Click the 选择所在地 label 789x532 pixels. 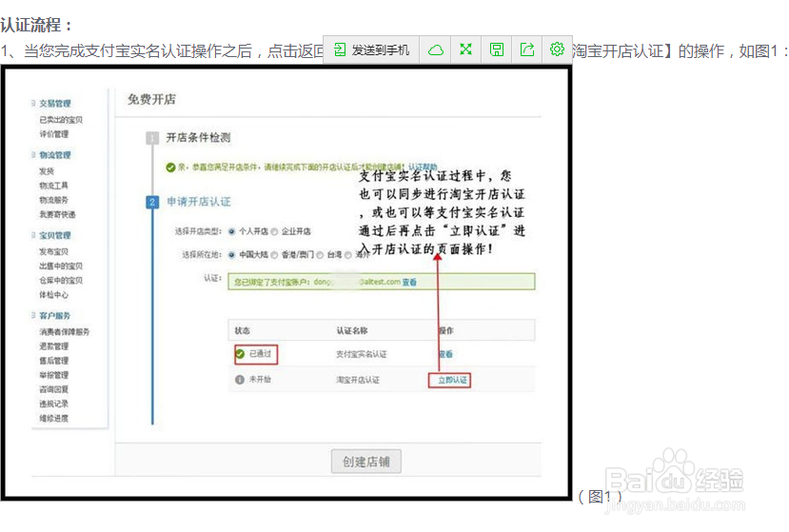coord(202,255)
